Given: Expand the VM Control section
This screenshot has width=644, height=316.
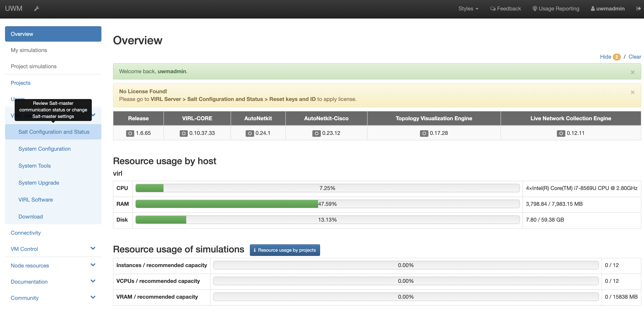Looking at the screenshot, I should click(x=24, y=249).
